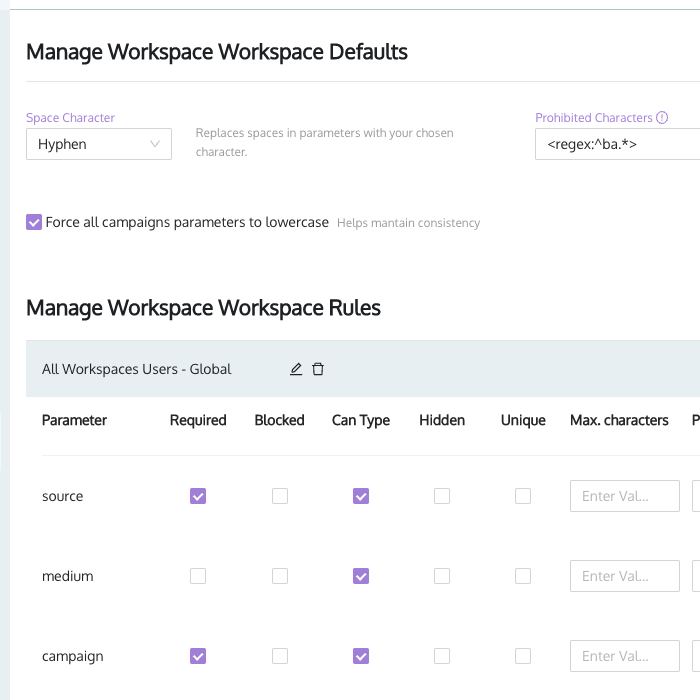Image resolution: width=700 pixels, height=700 pixels.
Task: Check Blocked for source parameter
Action: (x=280, y=496)
